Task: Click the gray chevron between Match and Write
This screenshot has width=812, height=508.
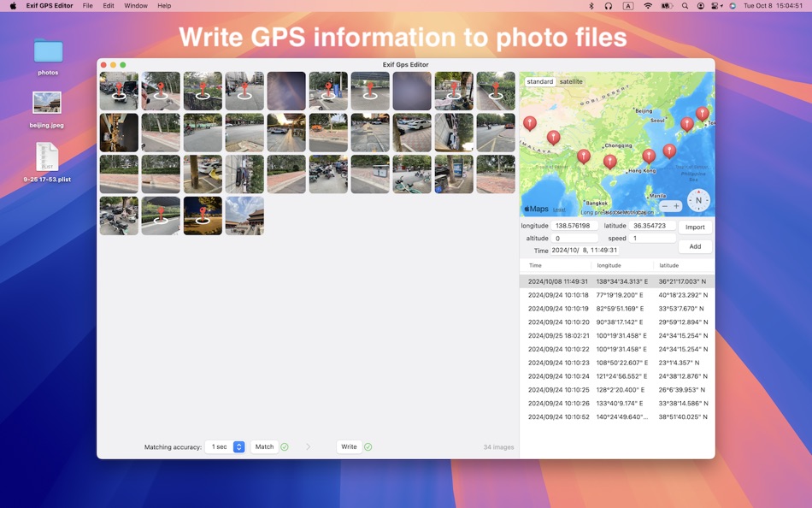Action: 309,446
